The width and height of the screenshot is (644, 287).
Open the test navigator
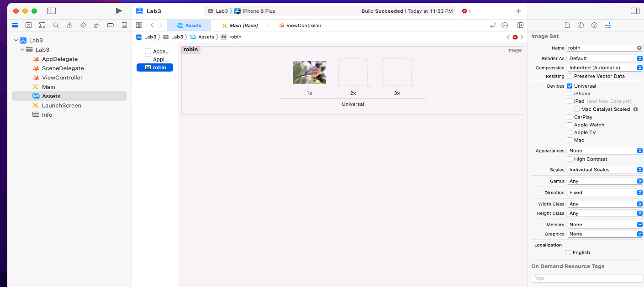[x=83, y=25]
